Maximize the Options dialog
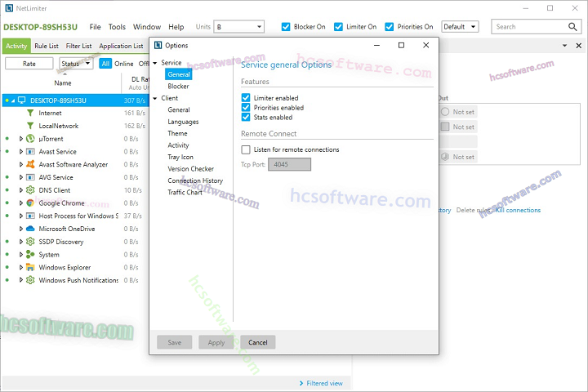 point(401,45)
